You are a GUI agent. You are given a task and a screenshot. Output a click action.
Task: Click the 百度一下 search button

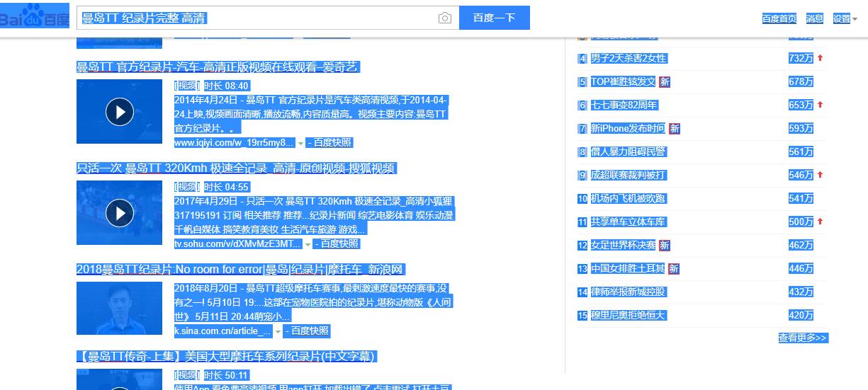495,18
